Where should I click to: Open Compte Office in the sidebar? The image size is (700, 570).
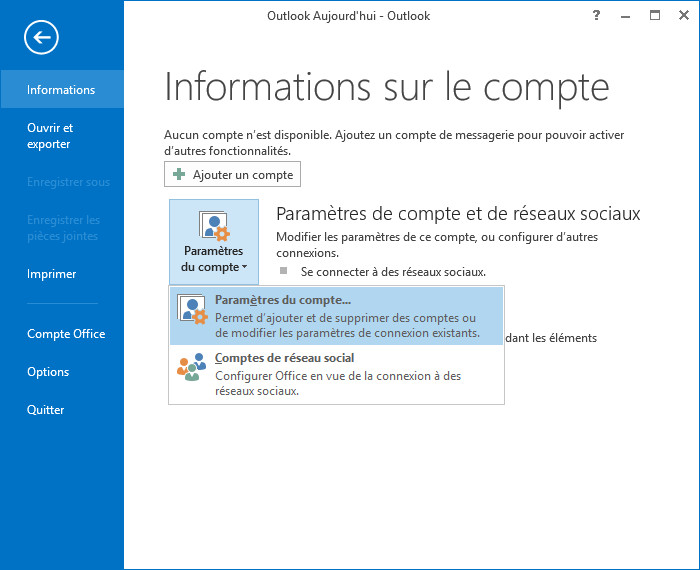click(x=65, y=334)
